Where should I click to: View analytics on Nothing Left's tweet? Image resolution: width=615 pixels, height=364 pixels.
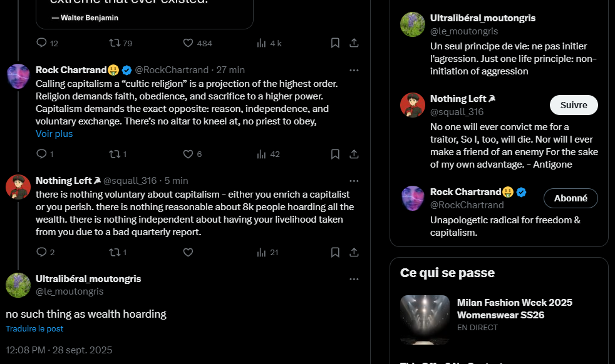point(267,252)
